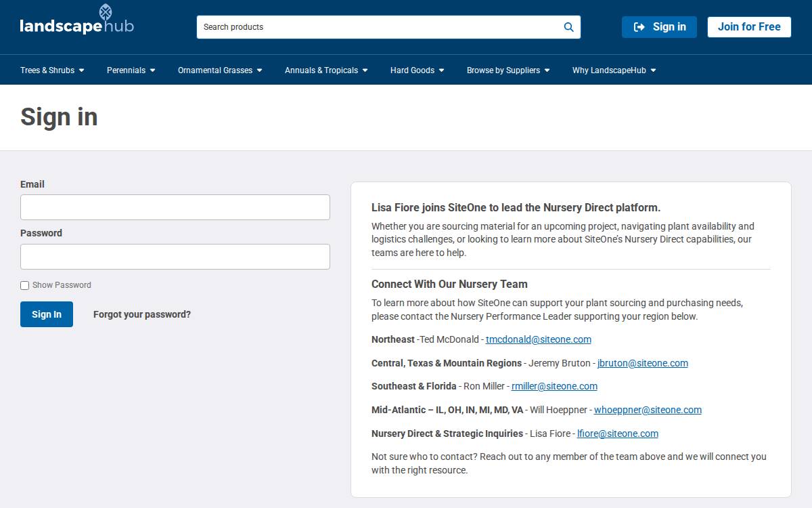
Task: Expand Perennials dropdown arrow
Action: (x=152, y=70)
